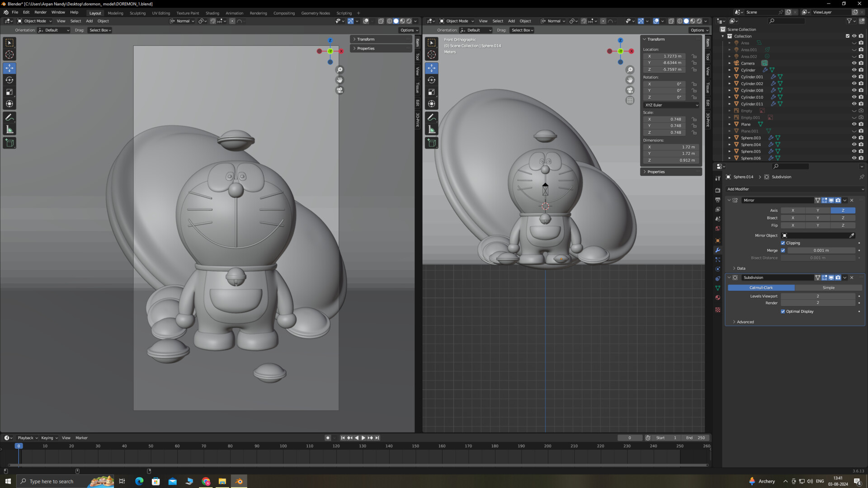Activate the Annotate tool in left viewport
Image resolution: width=868 pixels, height=488 pixels.
pos(9,117)
